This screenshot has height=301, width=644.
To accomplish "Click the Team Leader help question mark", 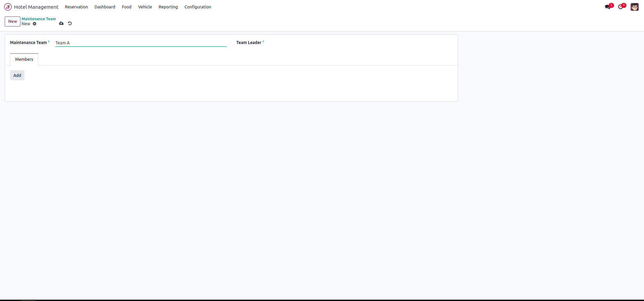I will [263, 42].
